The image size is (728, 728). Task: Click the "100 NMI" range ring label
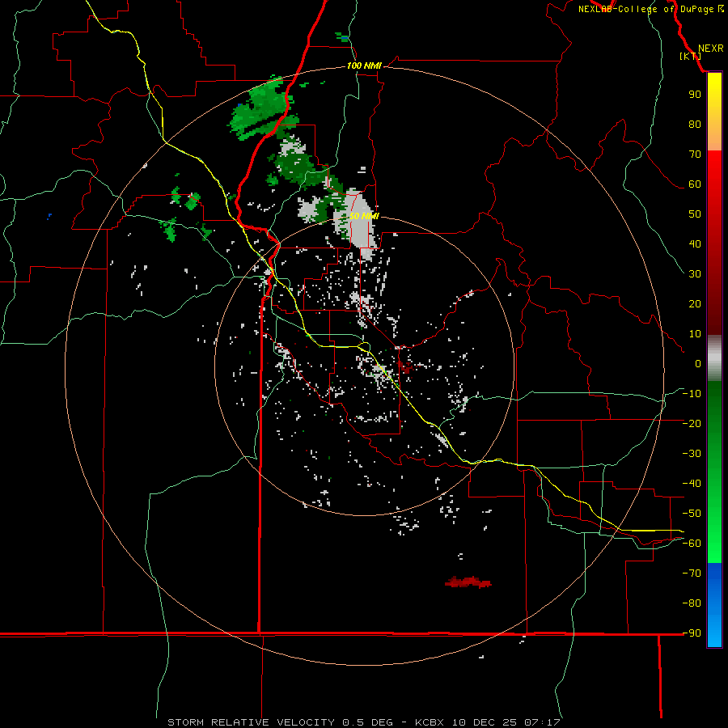[364, 66]
